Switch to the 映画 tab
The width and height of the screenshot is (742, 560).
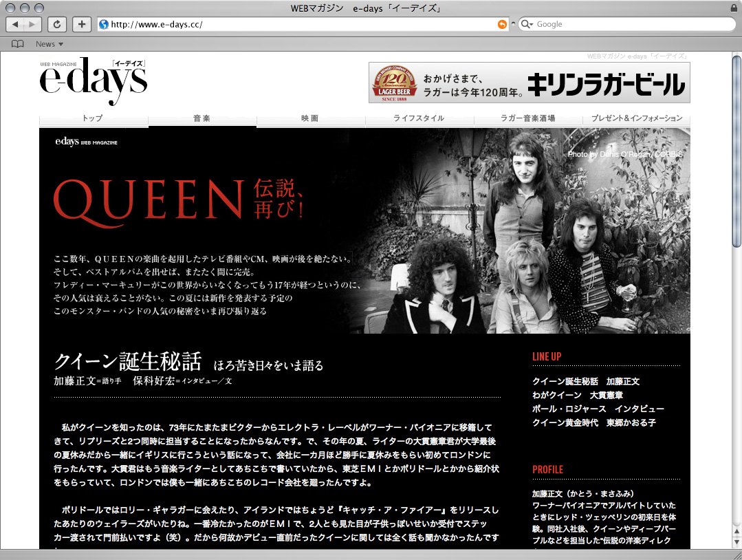pos(310,118)
